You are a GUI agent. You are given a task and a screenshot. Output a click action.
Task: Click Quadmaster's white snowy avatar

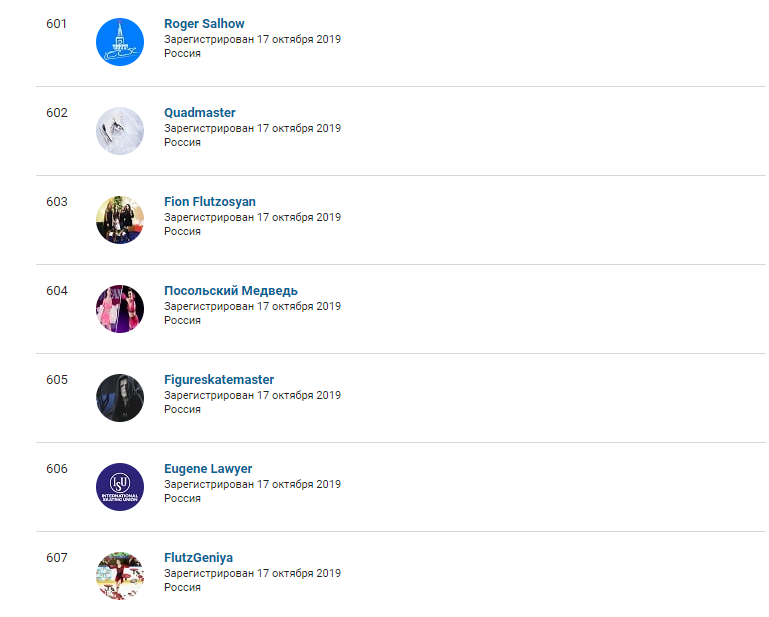(x=120, y=131)
